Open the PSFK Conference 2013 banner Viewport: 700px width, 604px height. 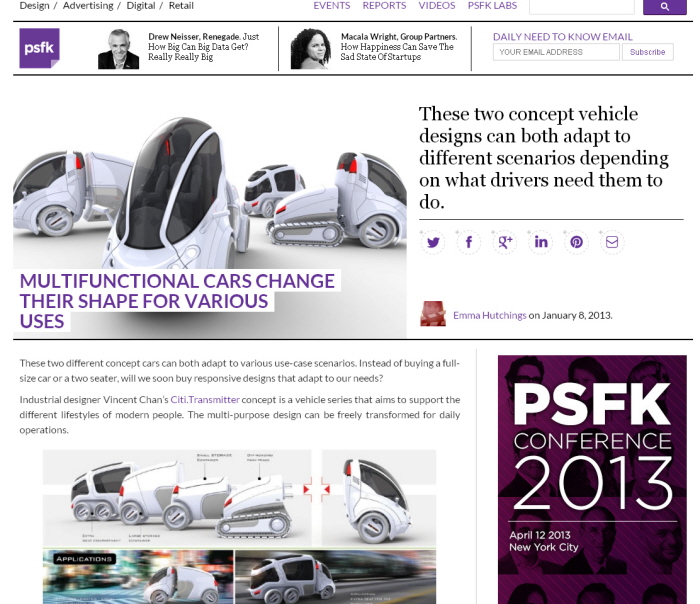pos(592,479)
